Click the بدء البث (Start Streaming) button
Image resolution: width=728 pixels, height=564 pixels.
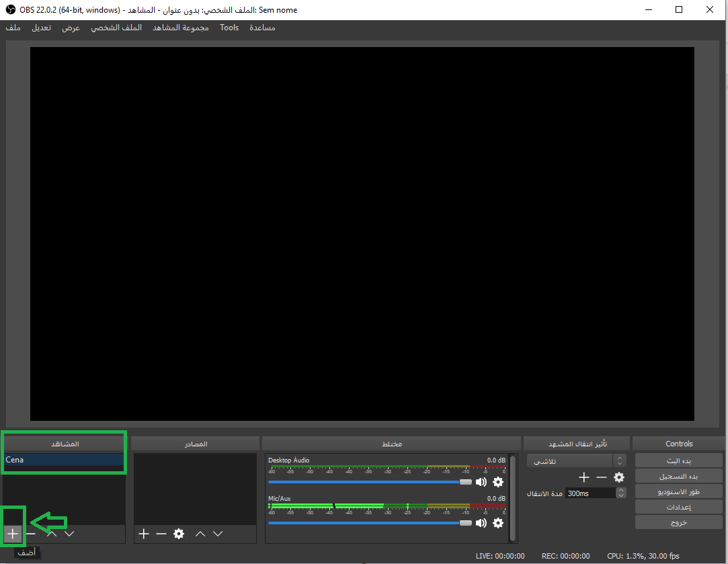[x=679, y=460]
